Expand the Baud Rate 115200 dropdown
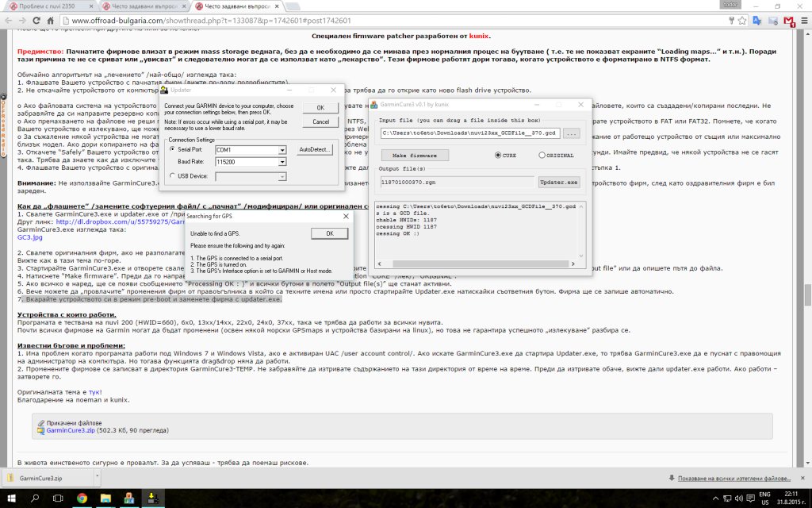The image size is (812, 508). (282, 163)
